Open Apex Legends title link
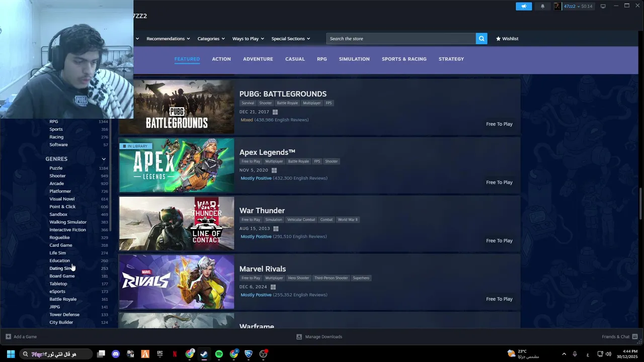 point(267,152)
